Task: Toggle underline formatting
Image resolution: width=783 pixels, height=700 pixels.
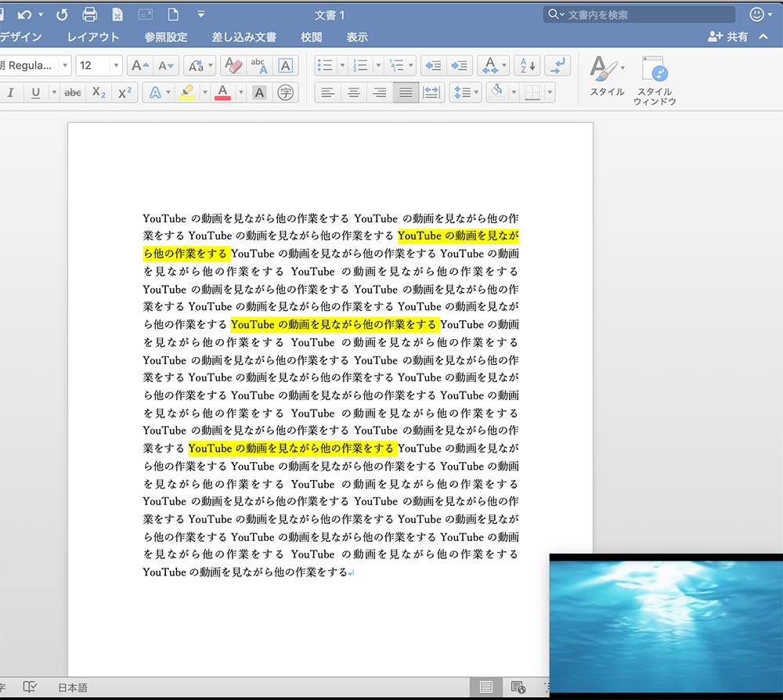Action: coord(35,92)
